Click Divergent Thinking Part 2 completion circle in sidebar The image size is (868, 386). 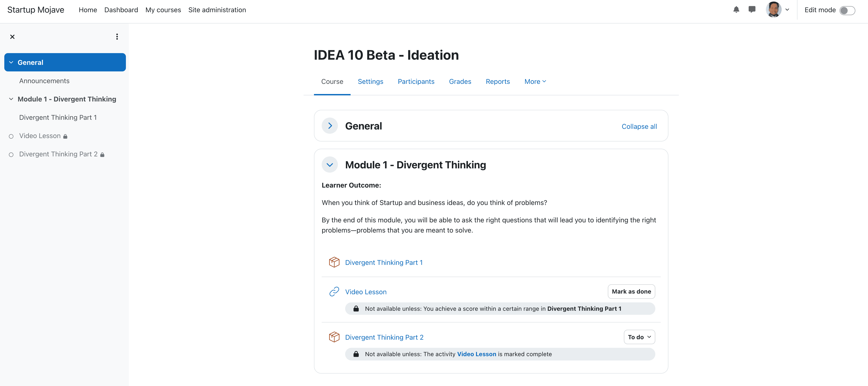tap(11, 155)
